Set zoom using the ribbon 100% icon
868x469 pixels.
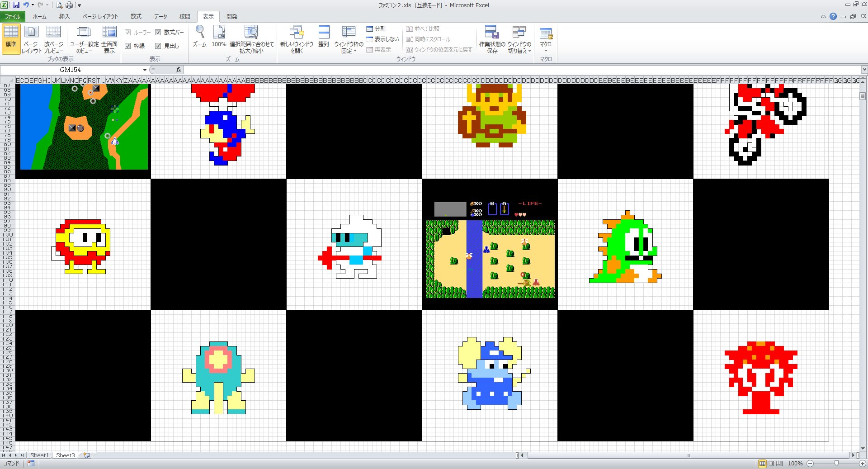click(x=219, y=36)
